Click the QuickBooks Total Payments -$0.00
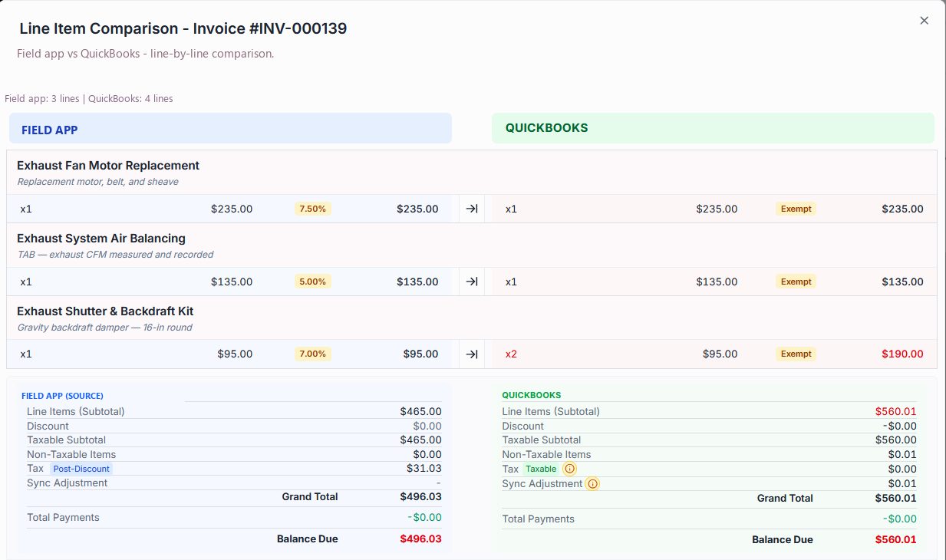Screen dimensions: 946x560 click(x=899, y=519)
